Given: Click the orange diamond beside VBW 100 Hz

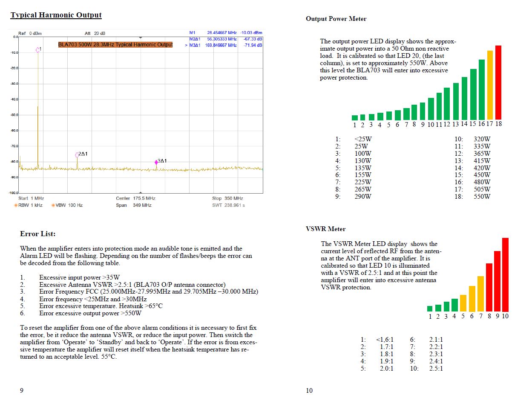Looking at the screenshot, I should click(53, 205).
